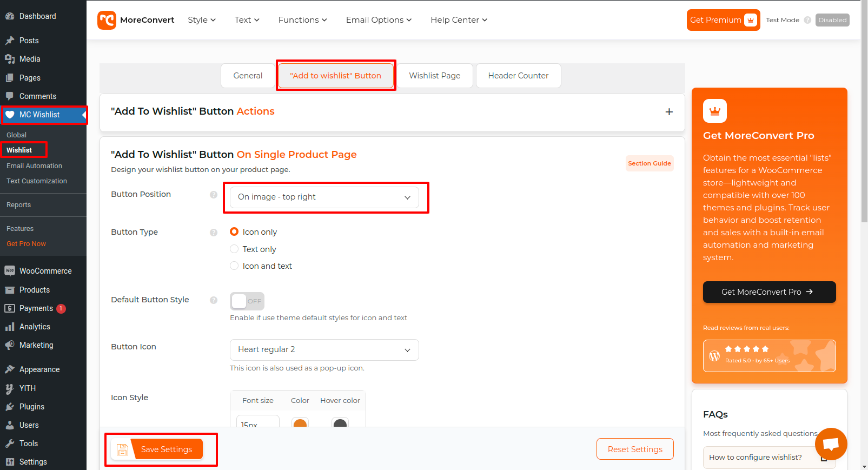Open the Functions menu dropdown

click(303, 20)
